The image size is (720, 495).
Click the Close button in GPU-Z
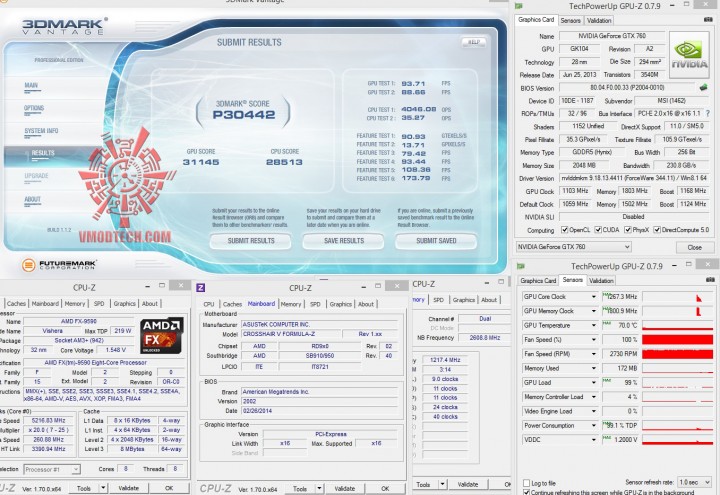coord(694,247)
